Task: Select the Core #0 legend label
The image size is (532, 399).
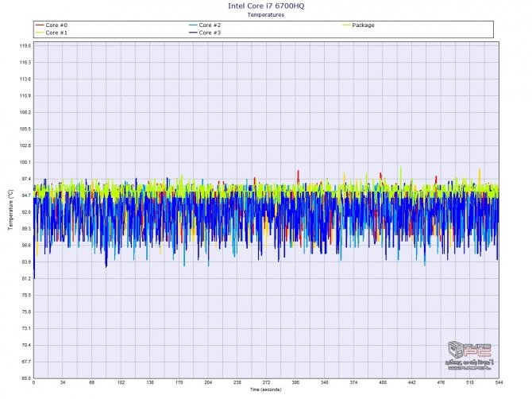Action: pyautogui.click(x=56, y=25)
